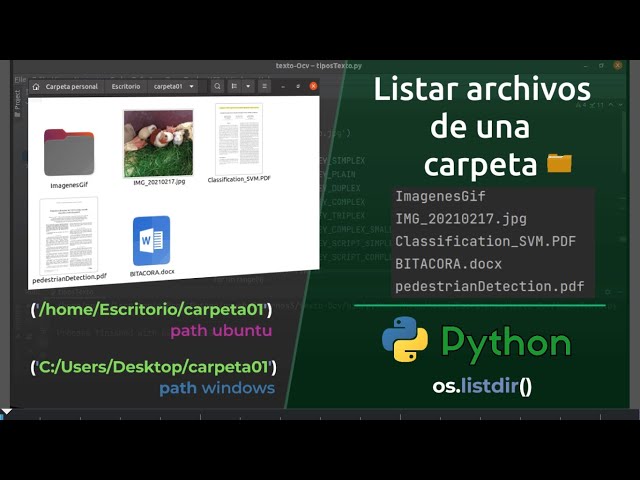The image size is (640, 480).
Task: Click the 'path windows' label
Action: (x=217, y=388)
